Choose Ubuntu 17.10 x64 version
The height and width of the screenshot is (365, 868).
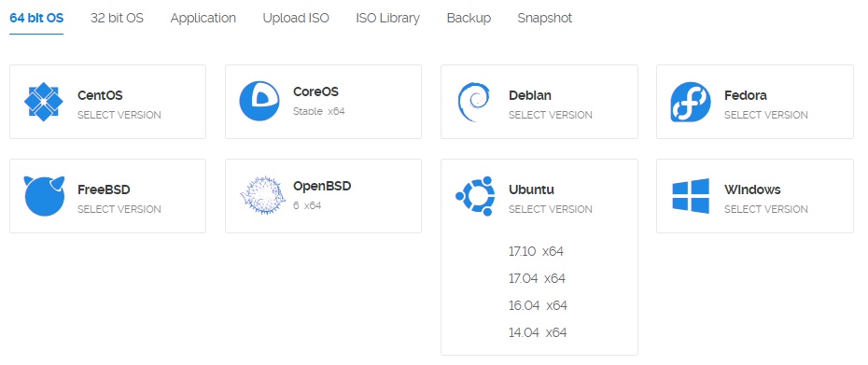[536, 251]
